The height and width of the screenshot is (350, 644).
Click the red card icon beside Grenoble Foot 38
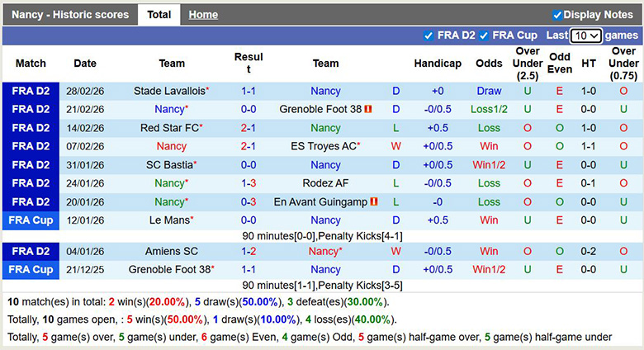tap(368, 110)
